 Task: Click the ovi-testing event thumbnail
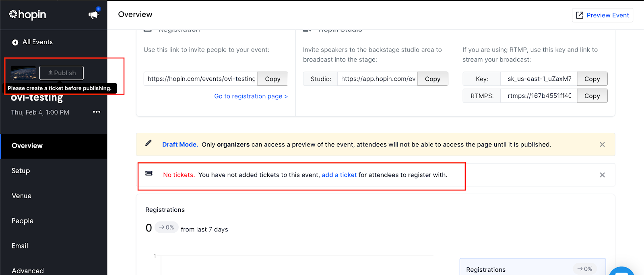tap(23, 73)
